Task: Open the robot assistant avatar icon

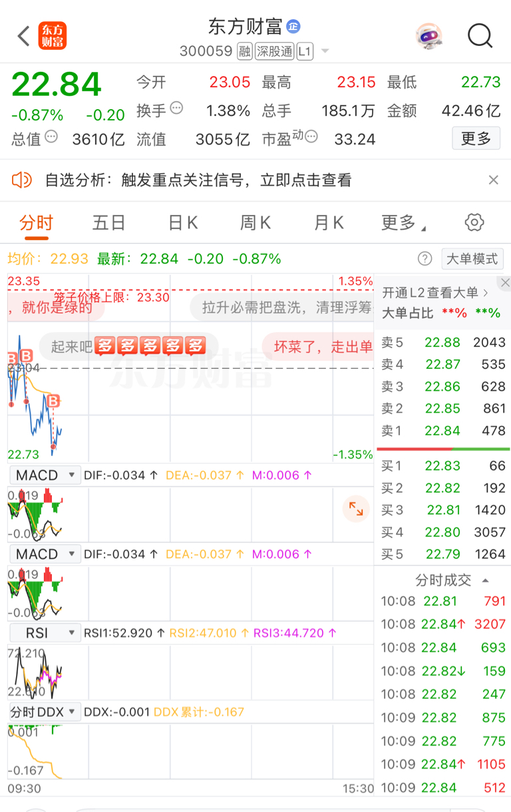Action: click(x=428, y=36)
